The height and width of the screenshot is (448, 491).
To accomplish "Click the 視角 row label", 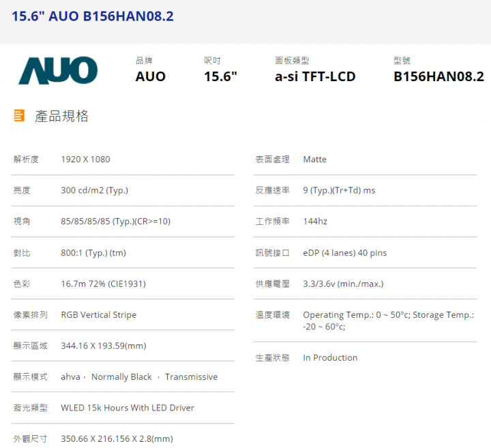I will point(22,222).
